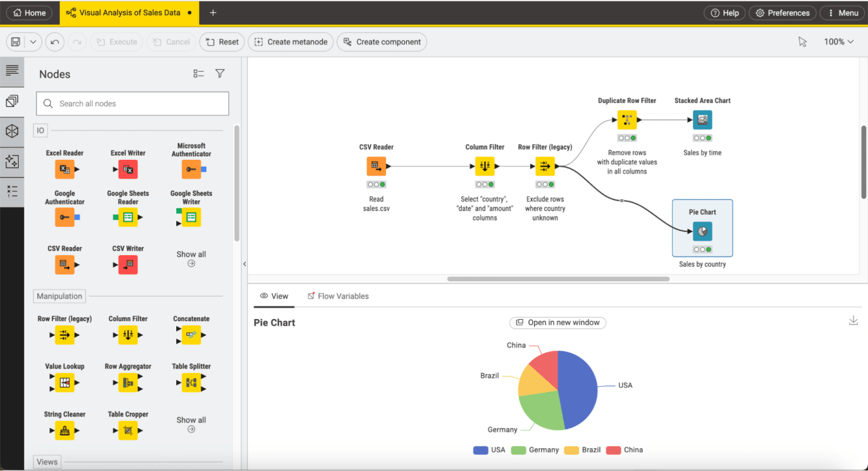Screen dimensions: 868x471
Task: Open the 100% zoom level dropdown
Action: pos(839,42)
